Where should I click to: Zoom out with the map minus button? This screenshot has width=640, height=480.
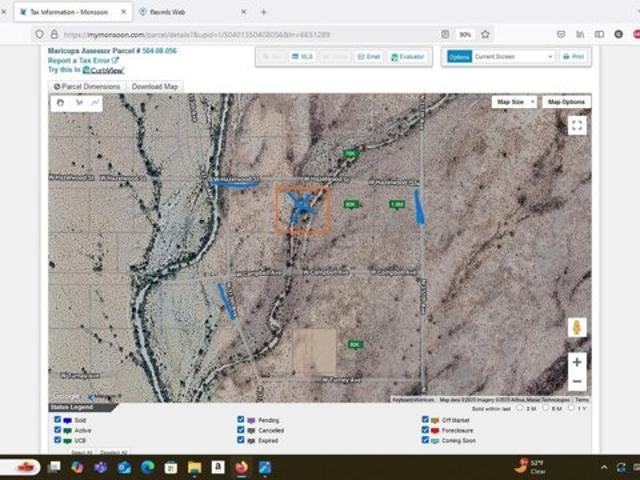click(x=576, y=381)
